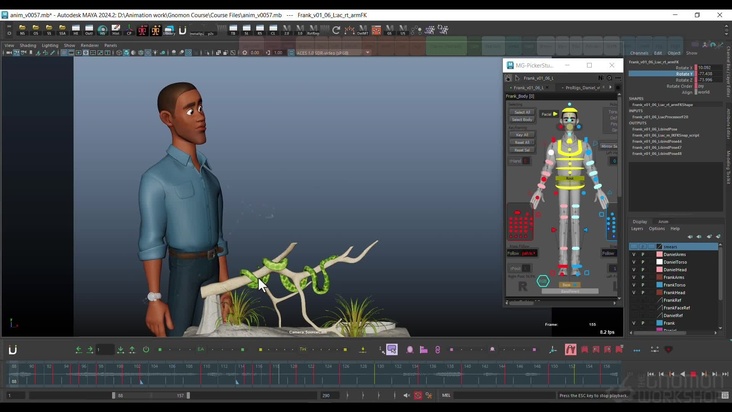Toggle visibility V of FrankTorso layer
The height and width of the screenshot is (412, 732).
click(x=633, y=285)
